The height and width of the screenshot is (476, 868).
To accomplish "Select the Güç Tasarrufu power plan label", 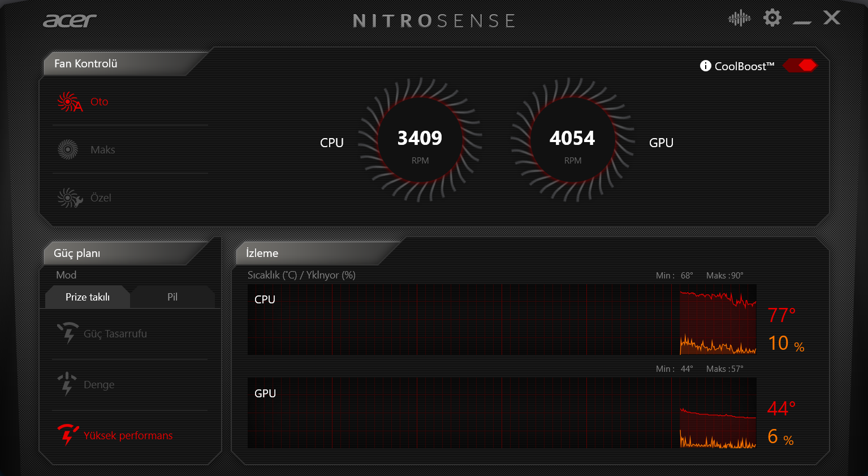I will 115,334.
